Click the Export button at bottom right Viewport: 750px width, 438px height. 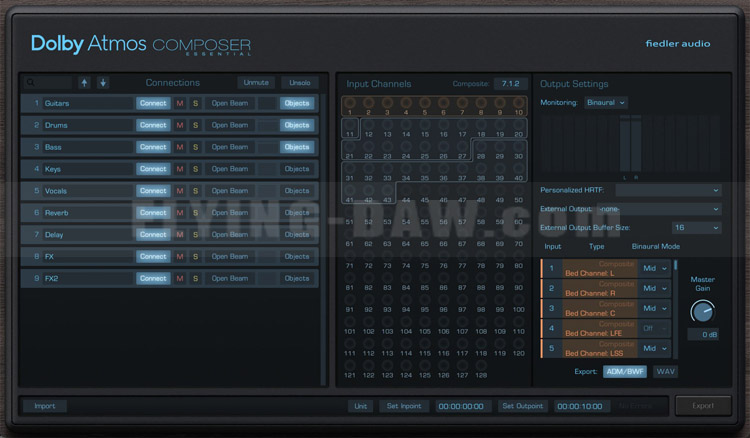(x=703, y=405)
